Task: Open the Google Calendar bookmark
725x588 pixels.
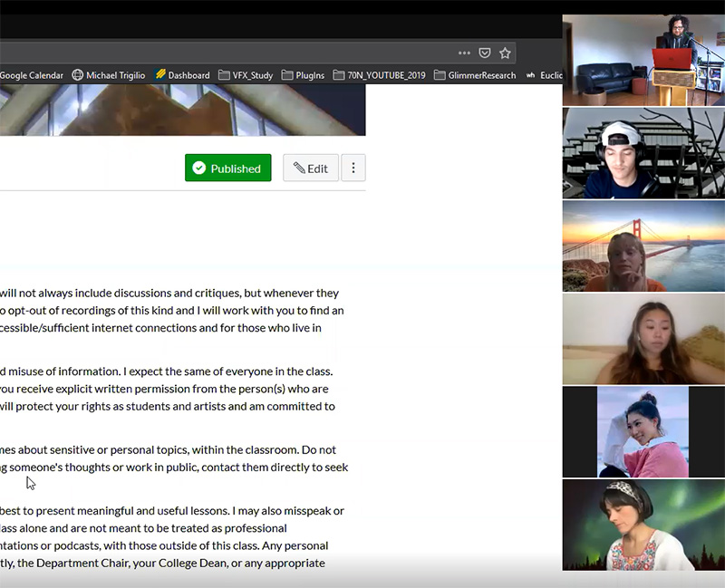Action: coord(32,75)
